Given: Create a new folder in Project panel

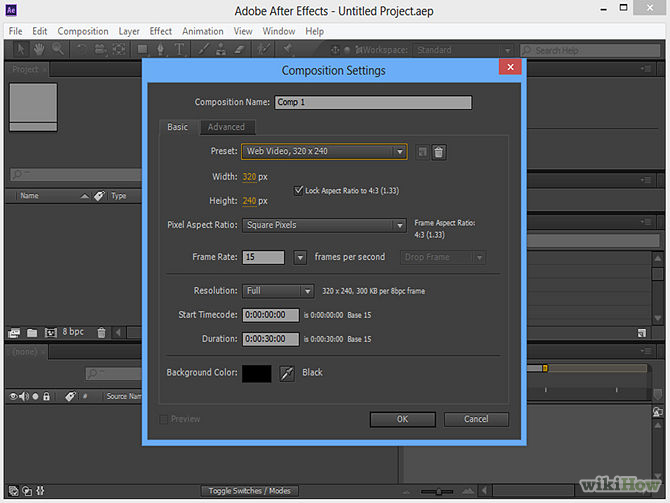Looking at the screenshot, I should click(32, 333).
